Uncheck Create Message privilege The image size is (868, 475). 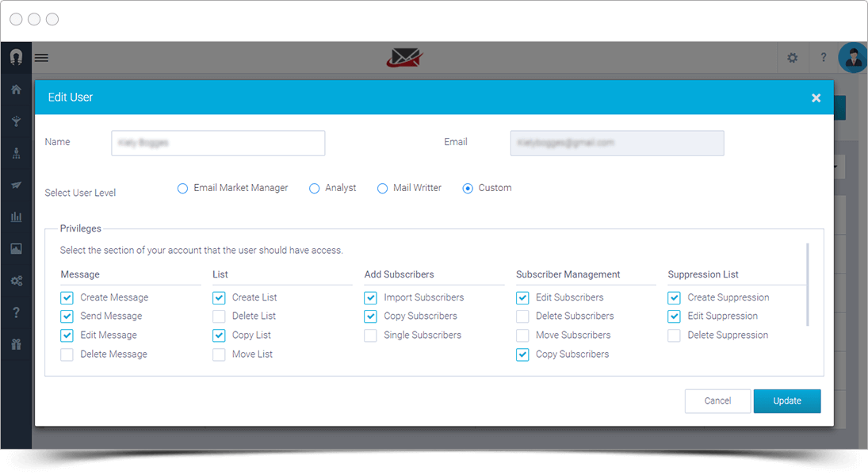pyautogui.click(x=67, y=298)
